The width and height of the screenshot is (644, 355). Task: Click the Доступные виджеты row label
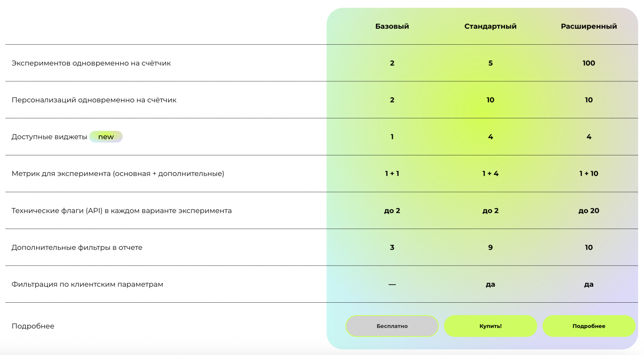coord(49,137)
